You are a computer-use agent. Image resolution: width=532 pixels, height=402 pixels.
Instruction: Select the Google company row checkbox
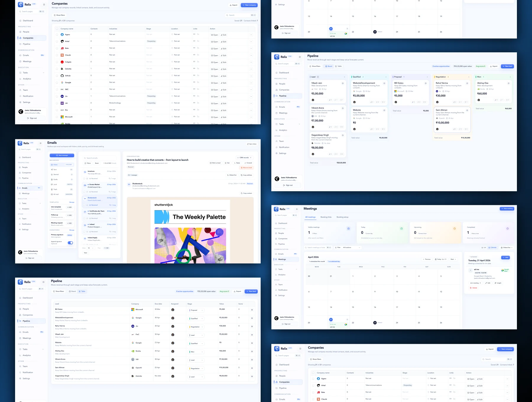click(x=57, y=82)
